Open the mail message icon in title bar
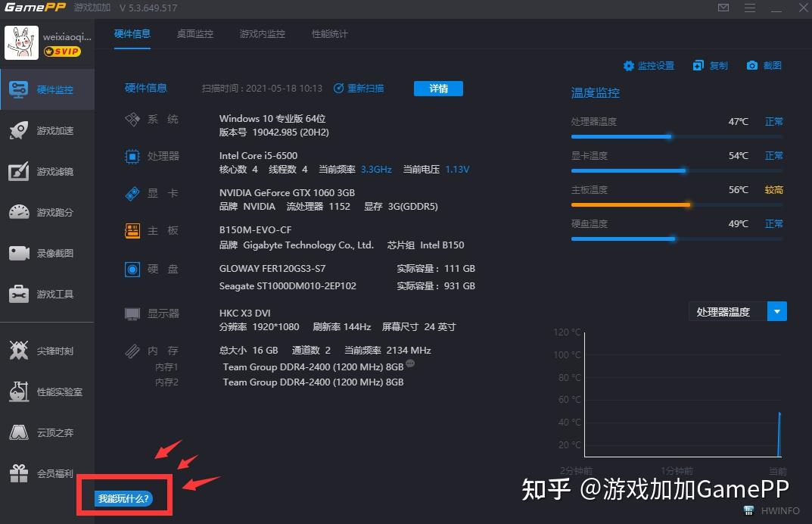The height and width of the screenshot is (524, 812). 723,8
